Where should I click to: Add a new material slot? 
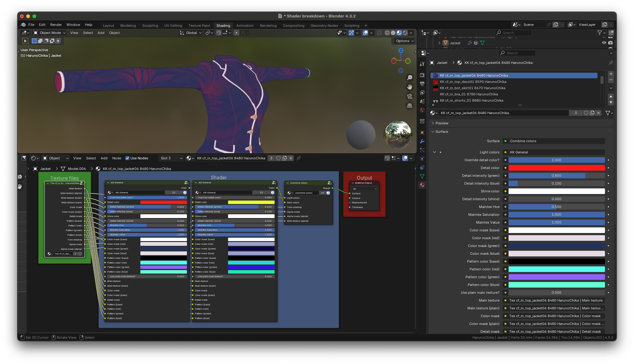click(611, 74)
